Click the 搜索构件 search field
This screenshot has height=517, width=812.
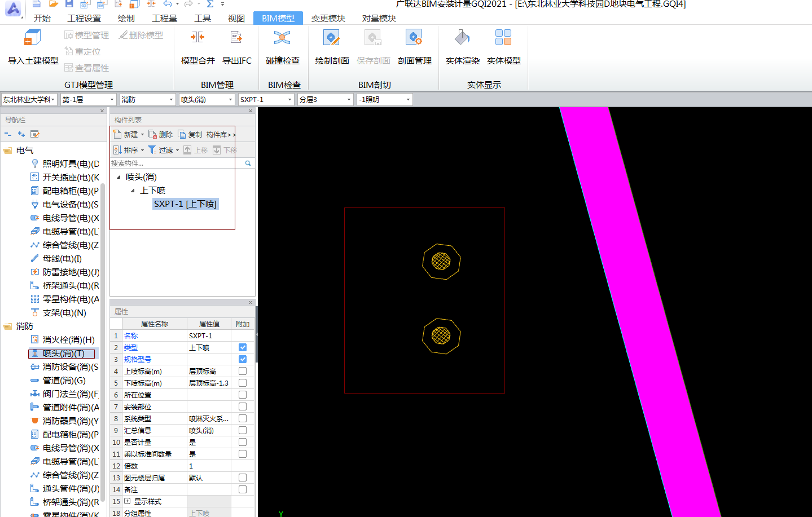point(177,163)
